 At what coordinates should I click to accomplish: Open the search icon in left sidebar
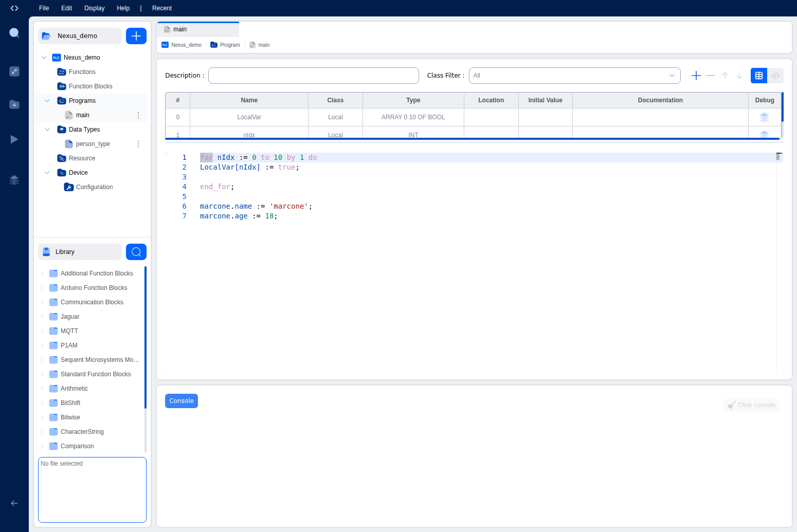[x=14, y=33]
